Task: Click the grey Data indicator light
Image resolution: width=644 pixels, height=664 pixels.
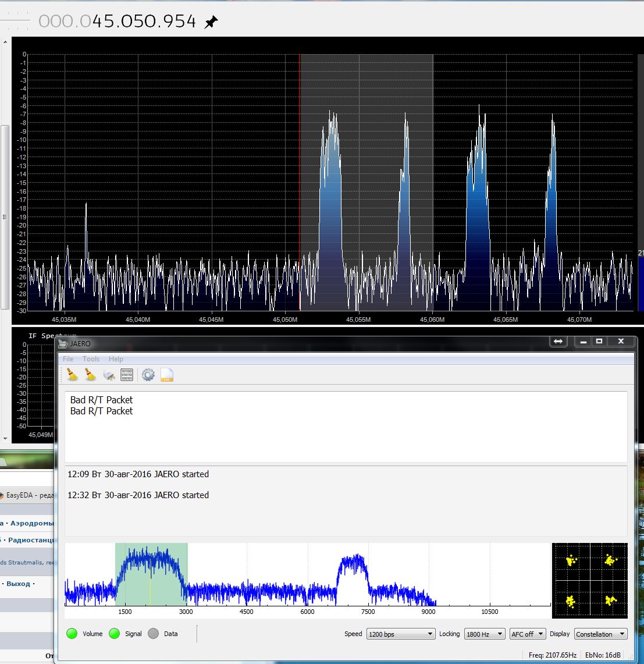Action: click(x=153, y=634)
